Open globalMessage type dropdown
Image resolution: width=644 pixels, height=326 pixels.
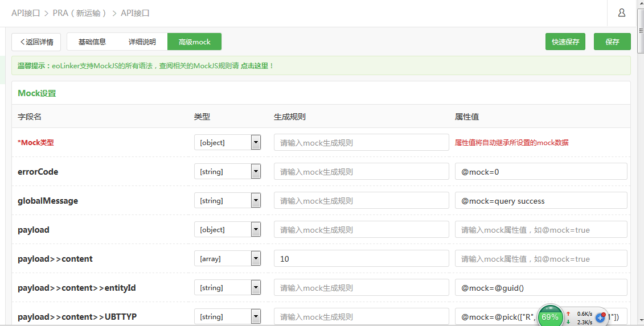[256, 201]
